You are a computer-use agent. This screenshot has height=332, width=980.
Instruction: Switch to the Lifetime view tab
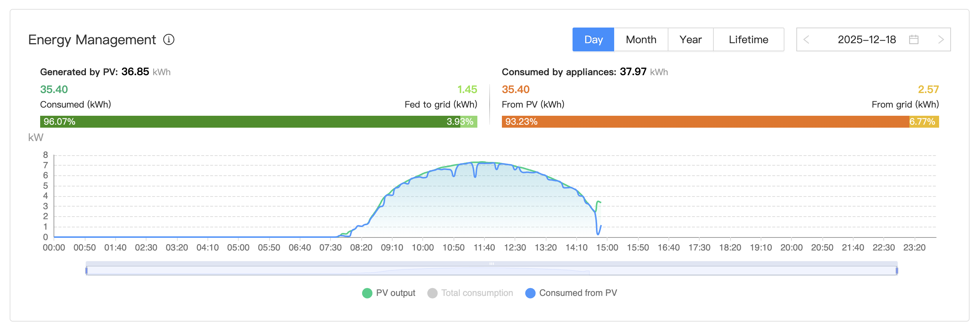[748, 39]
